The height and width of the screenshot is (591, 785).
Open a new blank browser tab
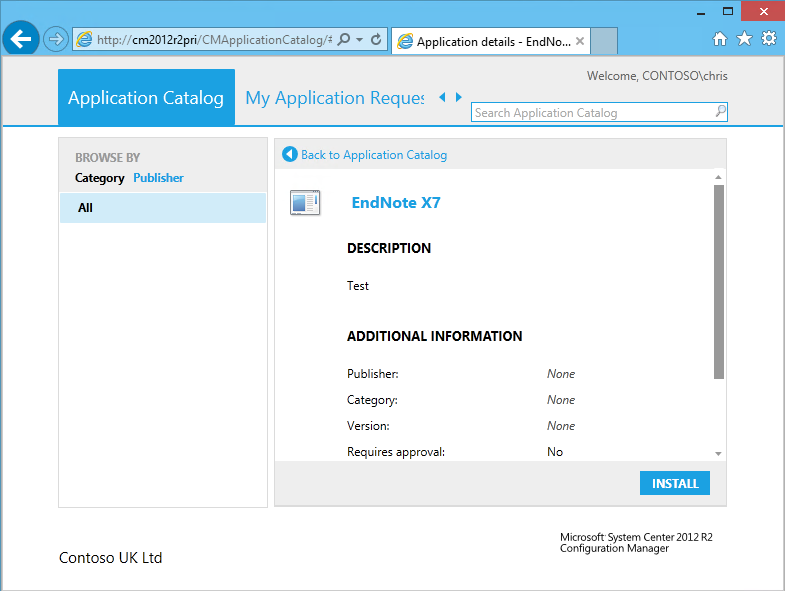[604, 41]
